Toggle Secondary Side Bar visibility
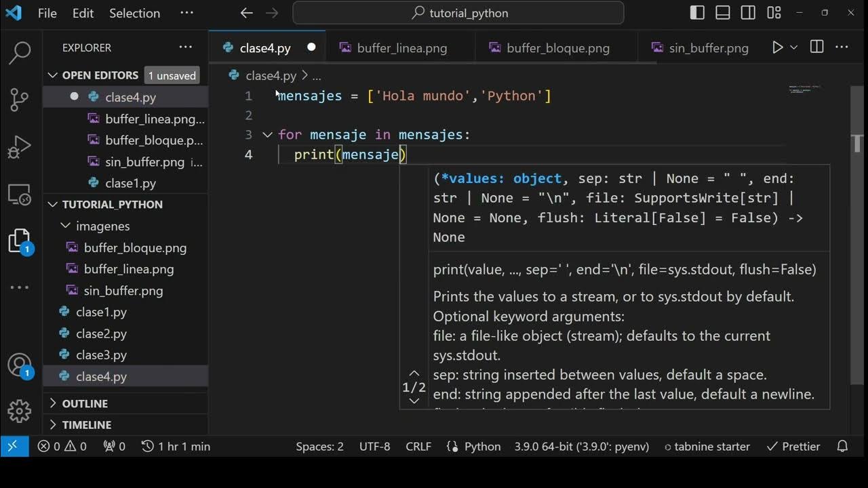Image resolution: width=868 pixels, height=488 pixels. tap(749, 13)
